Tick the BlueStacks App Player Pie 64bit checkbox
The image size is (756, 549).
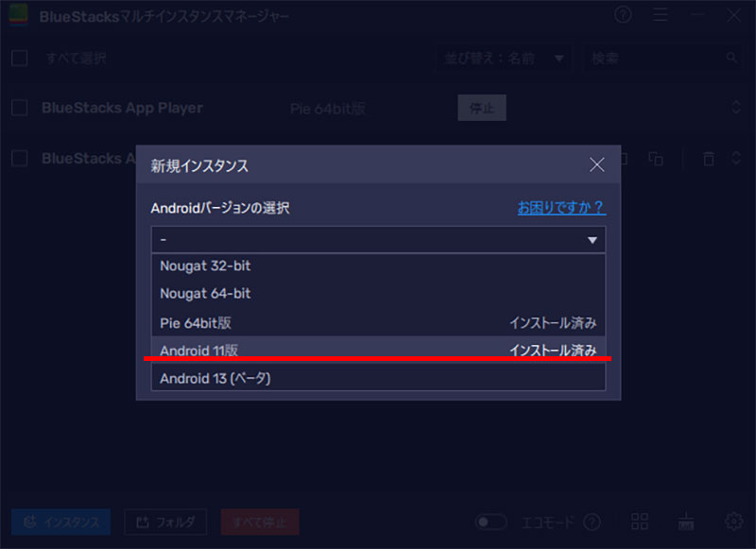tap(19, 108)
